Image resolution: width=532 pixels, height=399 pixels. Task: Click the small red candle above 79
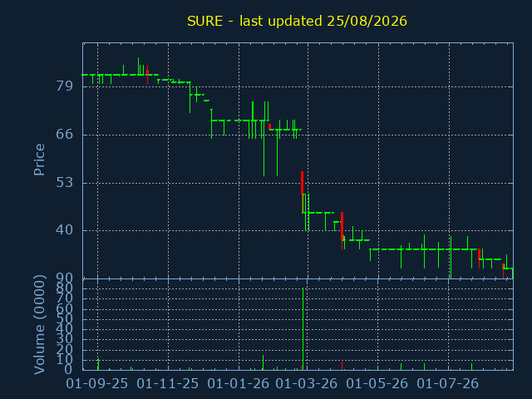click(147, 73)
